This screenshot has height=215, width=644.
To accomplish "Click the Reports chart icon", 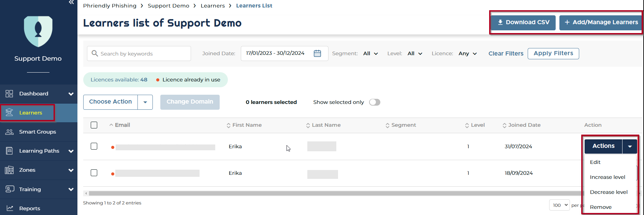I will pos(10,208).
